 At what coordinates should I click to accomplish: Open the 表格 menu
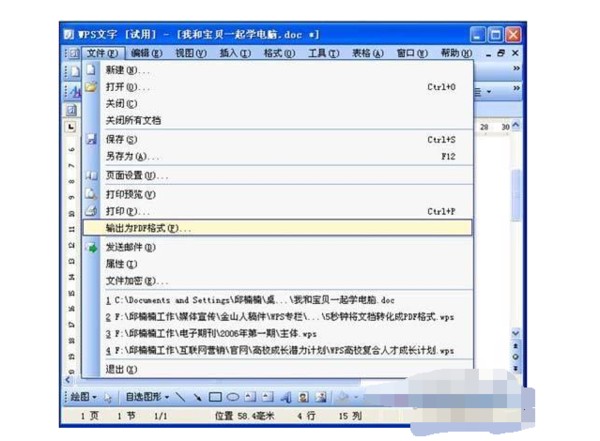click(x=367, y=53)
